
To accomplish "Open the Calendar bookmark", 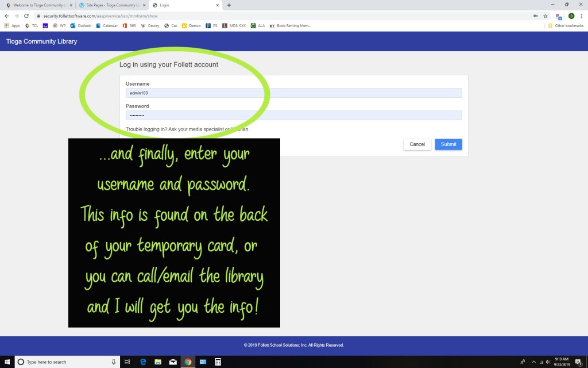I will (106, 26).
